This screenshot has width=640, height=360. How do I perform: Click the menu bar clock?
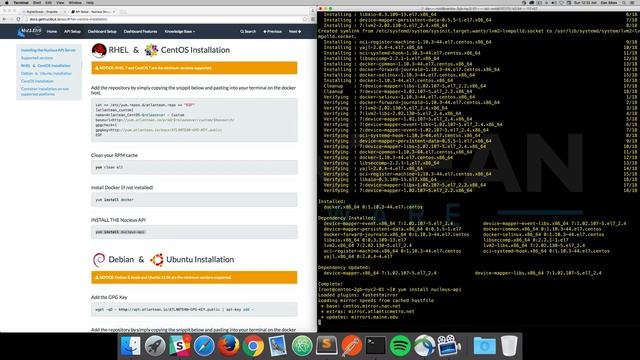pyautogui.click(x=586, y=2)
